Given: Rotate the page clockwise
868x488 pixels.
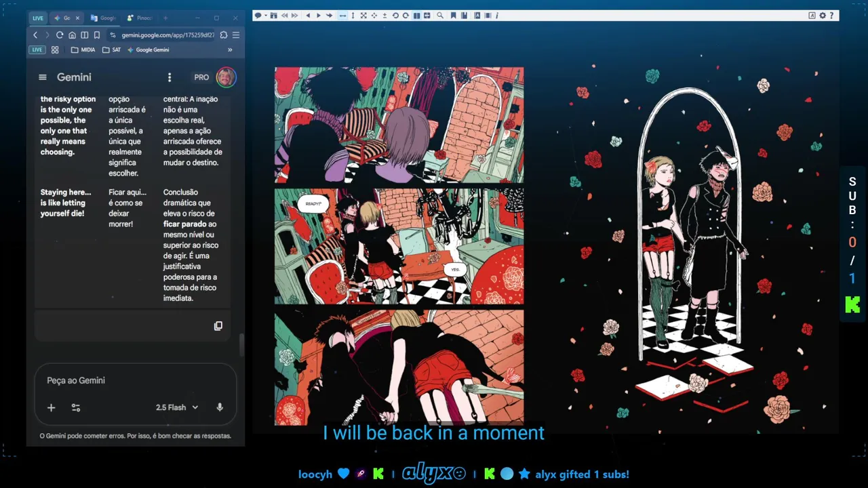Looking at the screenshot, I should (406, 16).
